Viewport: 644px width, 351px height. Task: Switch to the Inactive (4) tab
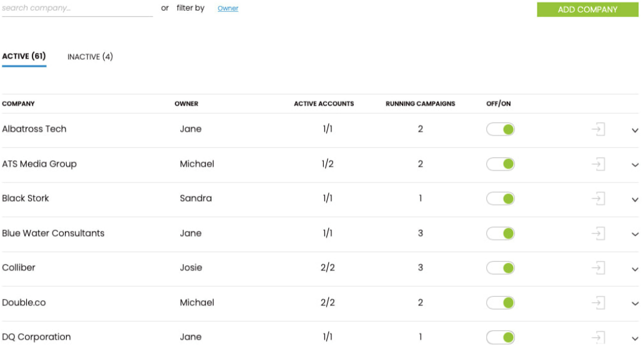click(90, 57)
